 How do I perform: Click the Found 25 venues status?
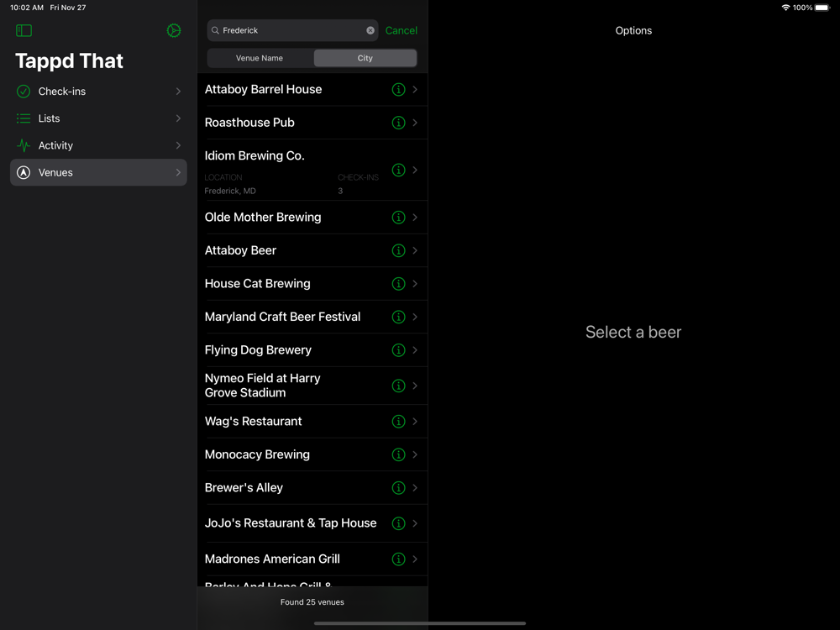(312, 602)
